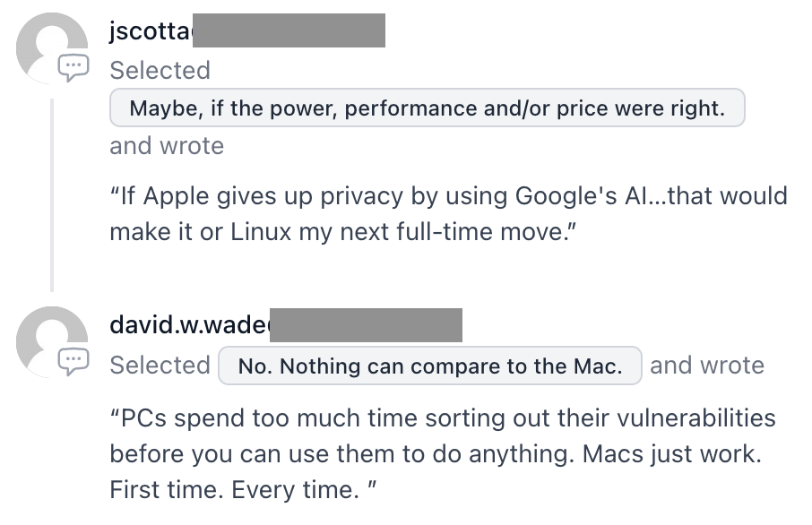Click the line starting 'PCs spend too much time'
The height and width of the screenshot is (525, 812).
click(443, 417)
